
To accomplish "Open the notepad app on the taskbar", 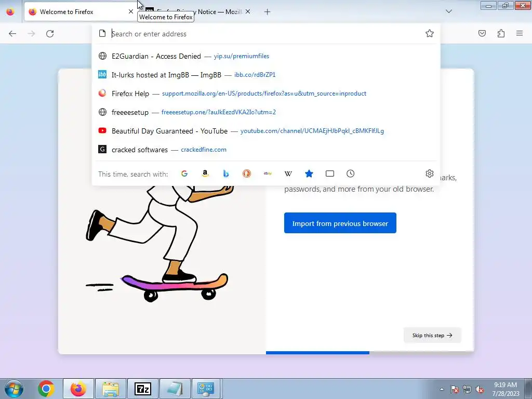I will click(175, 389).
